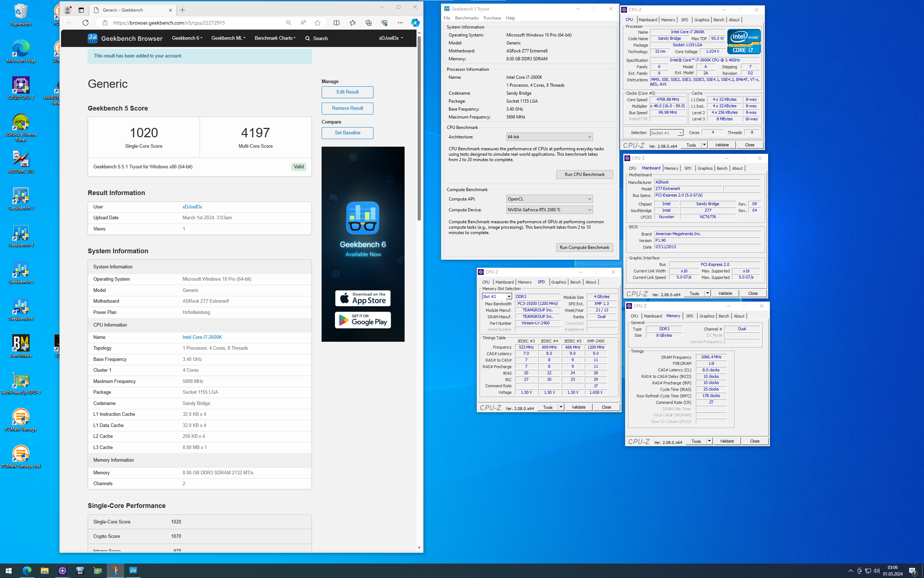The height and width of the screenshot is (578, 924).
Task: Launch Geekbench 4 desktop shortcut
Action: coord(21,236)
